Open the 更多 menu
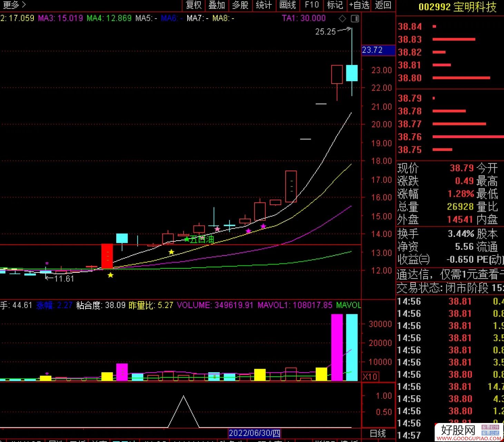 14,5
